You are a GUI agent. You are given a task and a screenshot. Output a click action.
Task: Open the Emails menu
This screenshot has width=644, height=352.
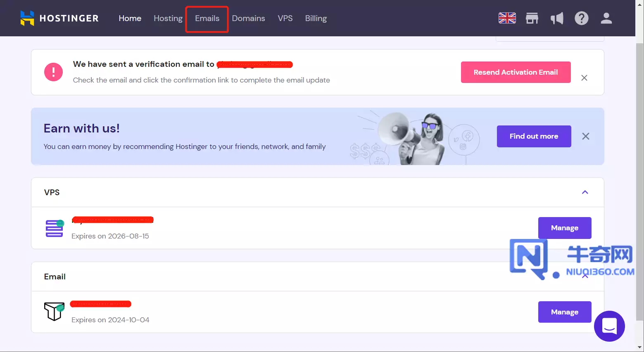click(207, 19)
